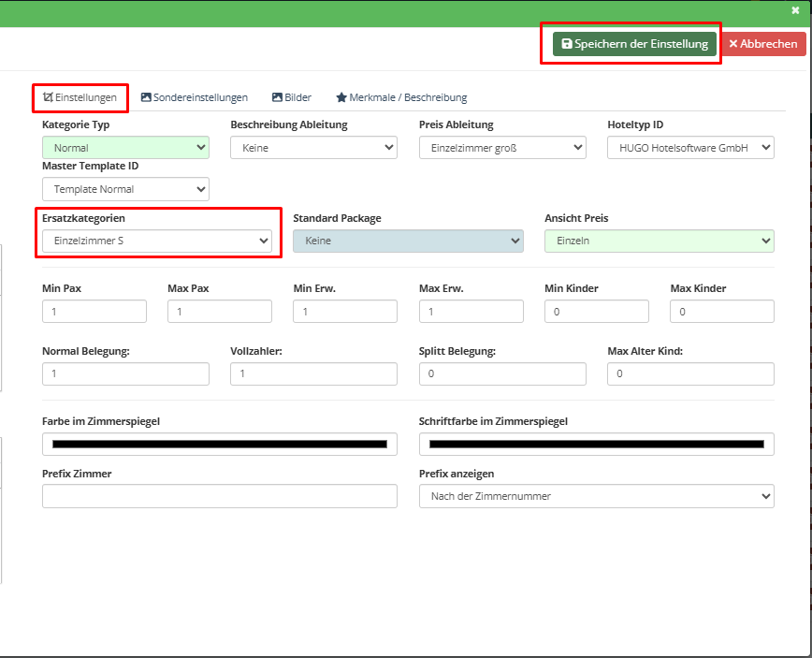Expand the Hoteltyp ID dropdown

[x=690, y=148]
